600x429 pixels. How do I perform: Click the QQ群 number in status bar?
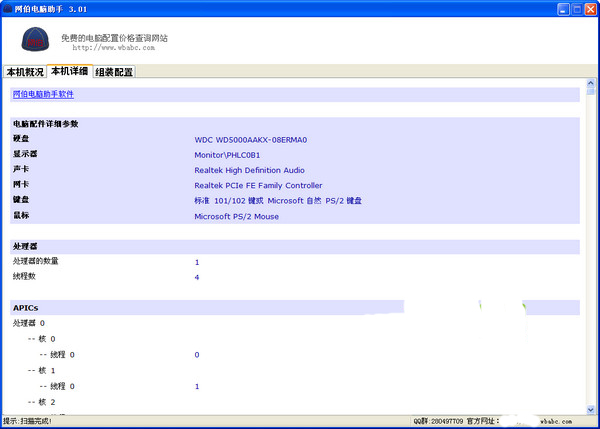pos(438,421)
